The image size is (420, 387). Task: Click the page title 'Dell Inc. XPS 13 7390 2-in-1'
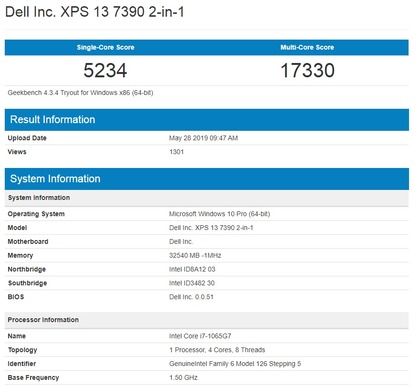point(95,12)
